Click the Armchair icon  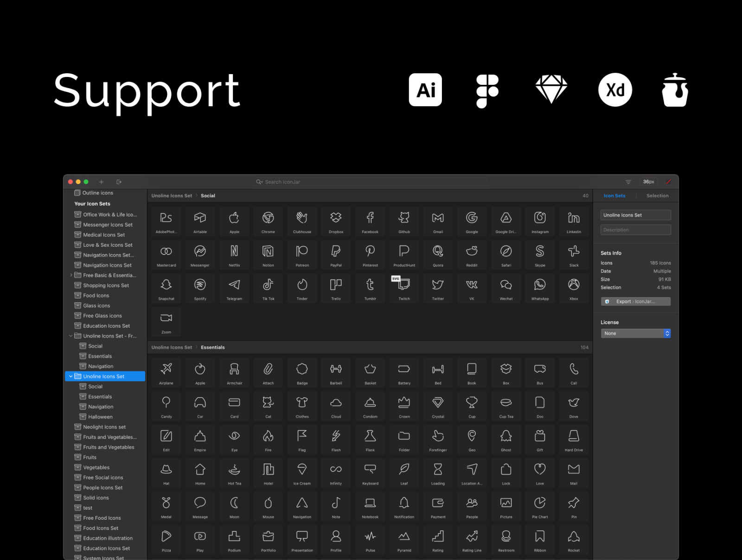coord(234,373)
